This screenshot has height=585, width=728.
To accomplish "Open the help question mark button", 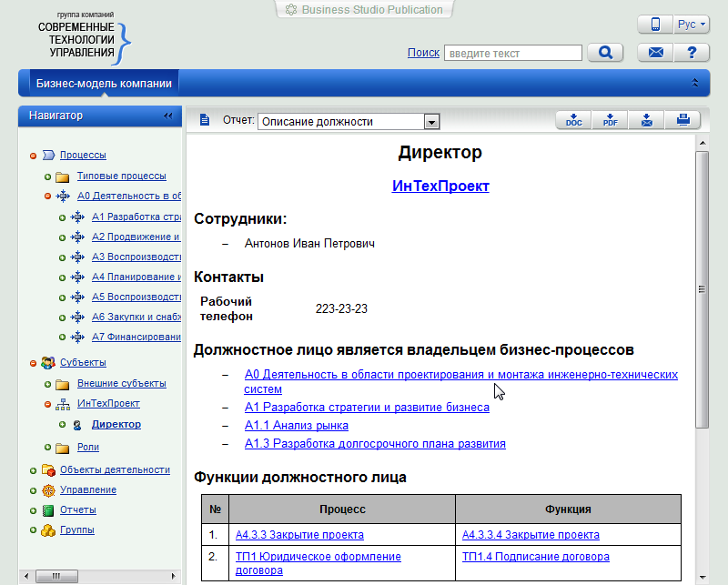I will click(692, 53).
